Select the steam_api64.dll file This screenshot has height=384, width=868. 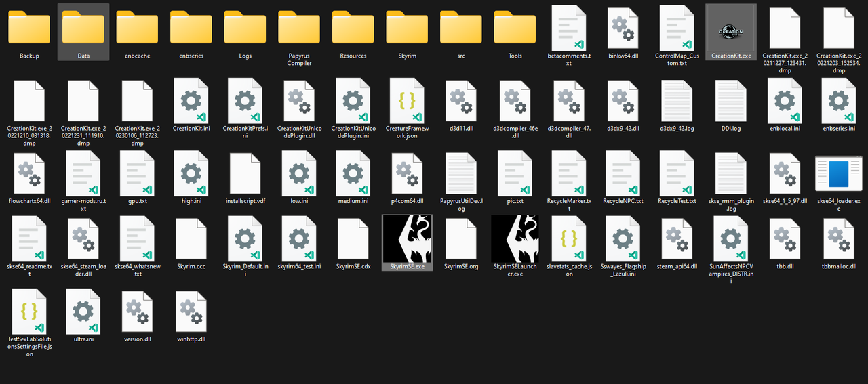tap(677, 238)
